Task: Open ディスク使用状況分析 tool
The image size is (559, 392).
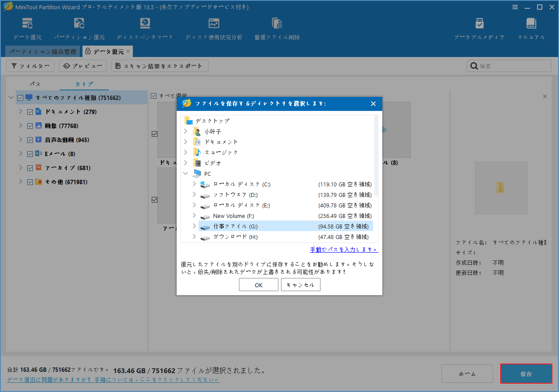Action: click(x=214, y=28)
